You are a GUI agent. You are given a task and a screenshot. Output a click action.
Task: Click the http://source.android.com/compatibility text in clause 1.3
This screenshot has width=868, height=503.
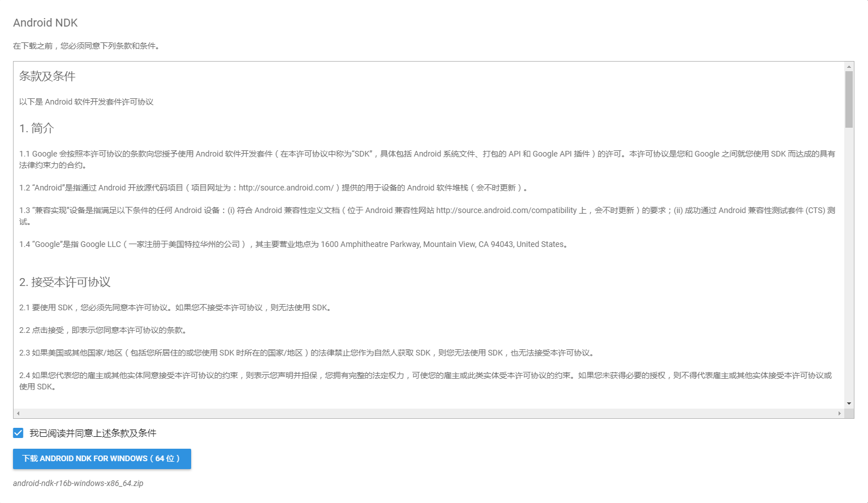coord(507,210)
